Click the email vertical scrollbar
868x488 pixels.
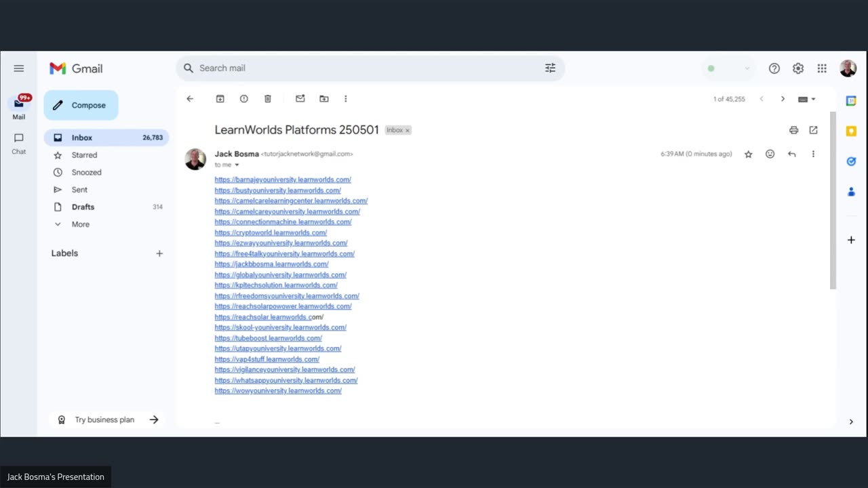833,200
